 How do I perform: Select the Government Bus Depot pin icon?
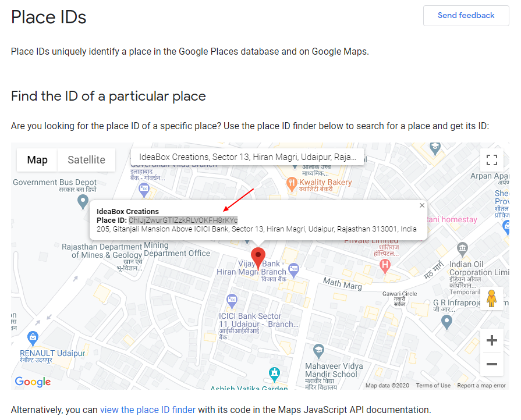pos(83,202)
